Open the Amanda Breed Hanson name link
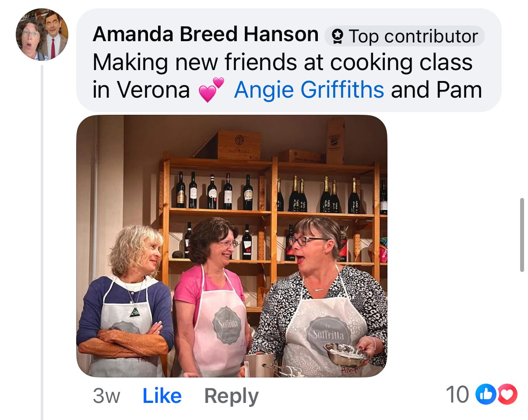The width and height of the screenshot is (528, 420). click(x=205, y=35)
